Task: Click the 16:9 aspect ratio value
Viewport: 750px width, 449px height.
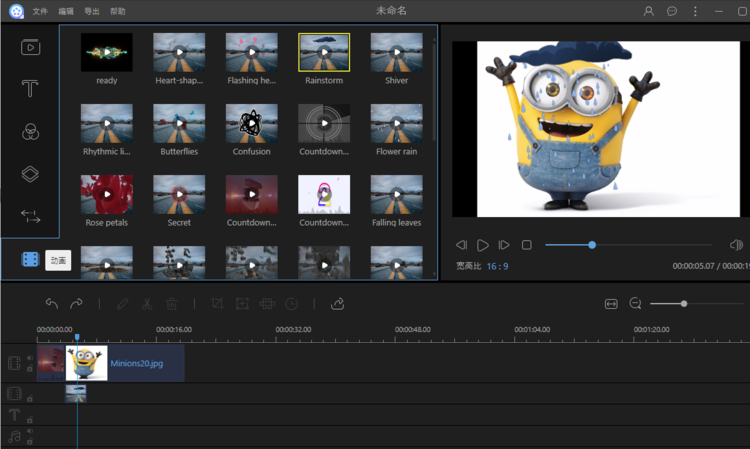Action: pyautogui.click(x=497, y=266)
